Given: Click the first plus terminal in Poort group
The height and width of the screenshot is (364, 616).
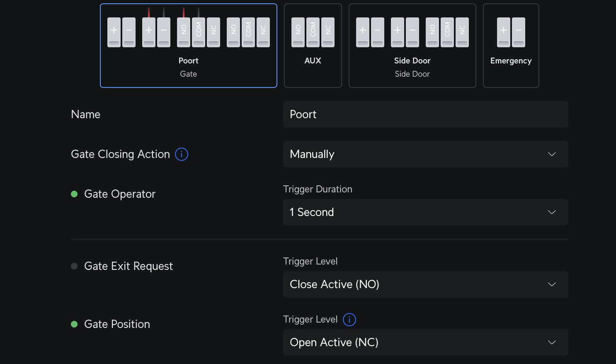Looking at the screenshot, I should (114, 32).
